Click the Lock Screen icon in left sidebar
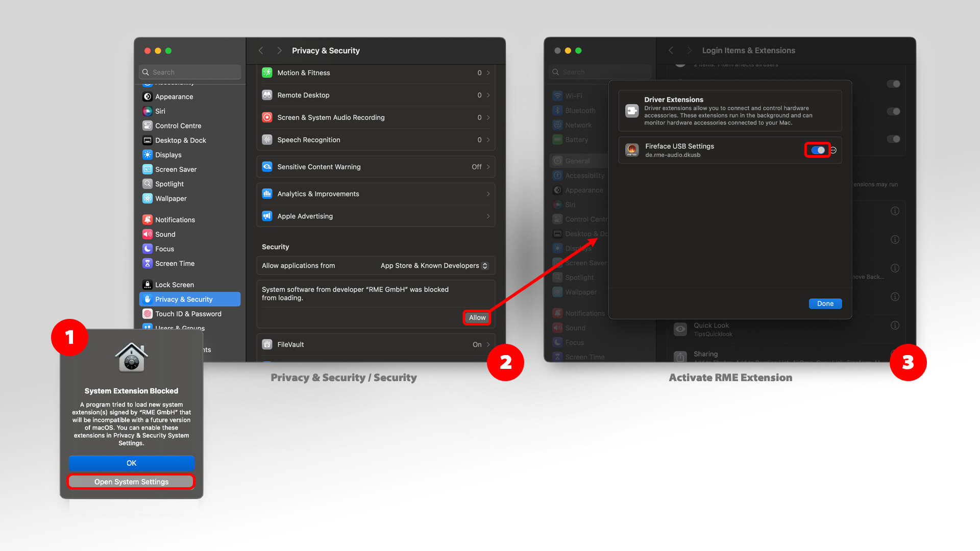The width and height of the screenshot is (980, 551). (148, 285)
